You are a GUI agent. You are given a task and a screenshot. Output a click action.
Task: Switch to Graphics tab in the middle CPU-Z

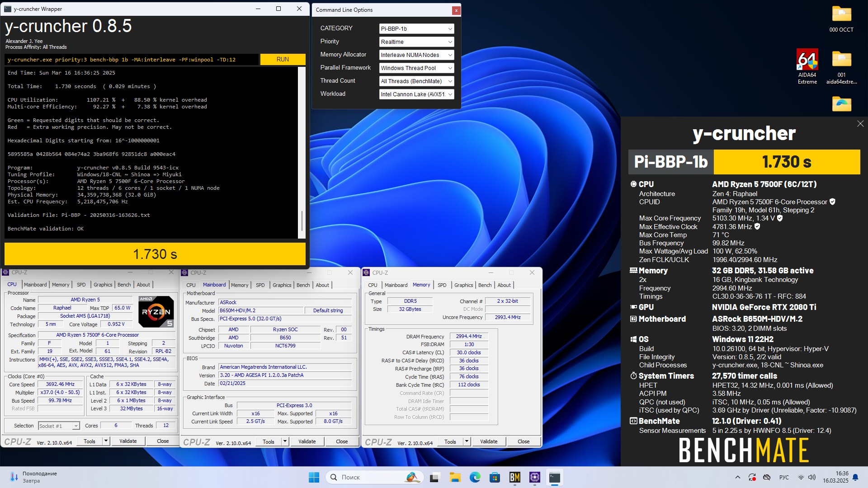pyautogui.click(x=282, y=285)
